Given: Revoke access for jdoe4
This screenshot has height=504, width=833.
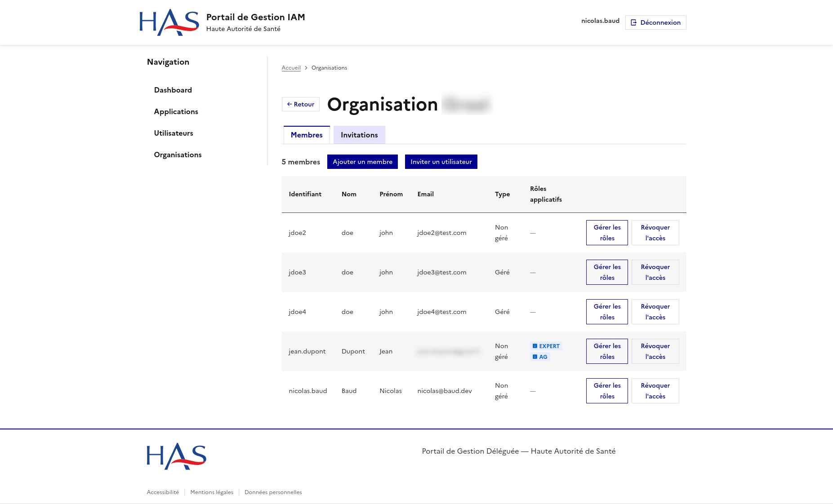Looking at the screenshot, I should point(655,312).
